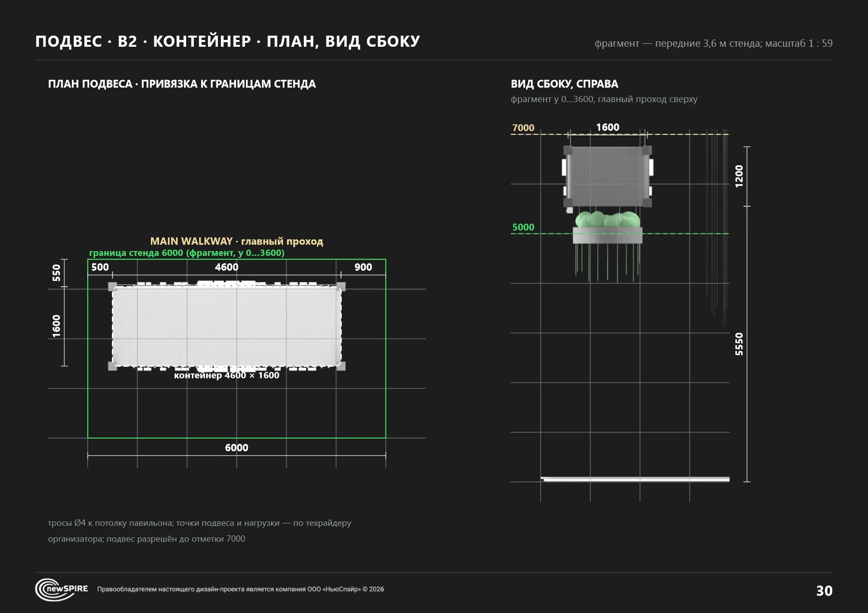
Task: Click the page number 30
Action: click(824, 591)
